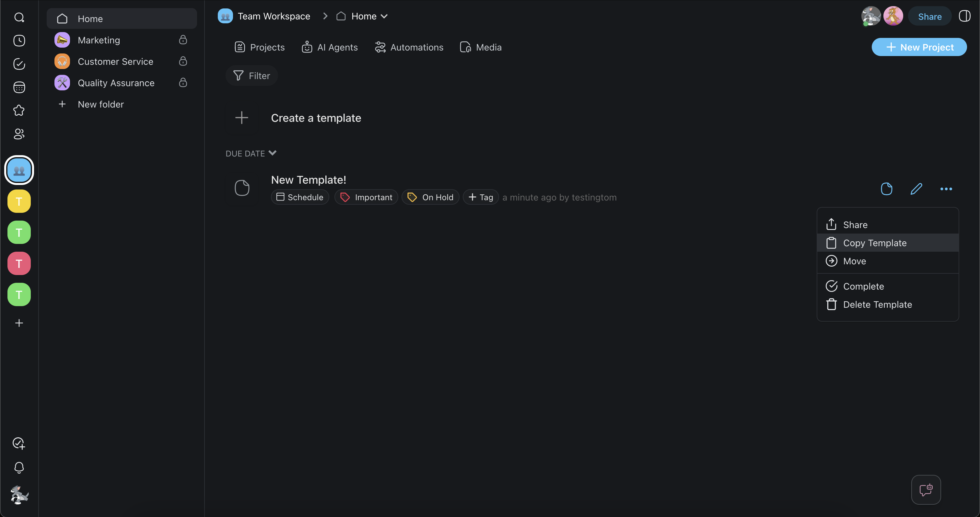Expand the Home breadcrumb dropdown
The width and height of the screenshot is (980, 517).
(x=384, y=16)
